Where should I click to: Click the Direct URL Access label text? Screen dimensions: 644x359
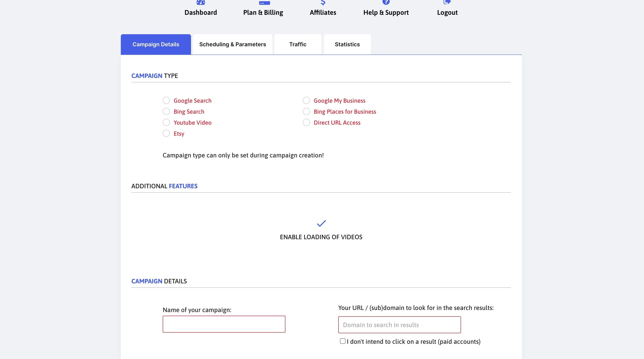(x=337, y=123)
